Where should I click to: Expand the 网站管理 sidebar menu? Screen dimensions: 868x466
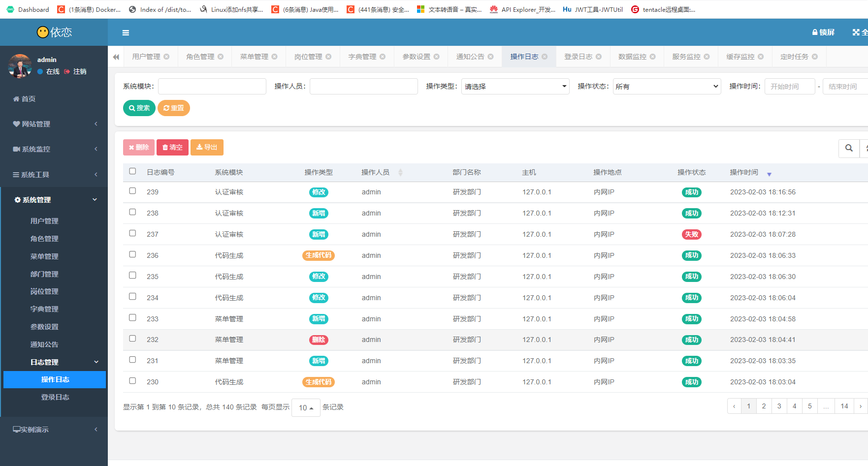pyautogui.click(x=54, y=124)
